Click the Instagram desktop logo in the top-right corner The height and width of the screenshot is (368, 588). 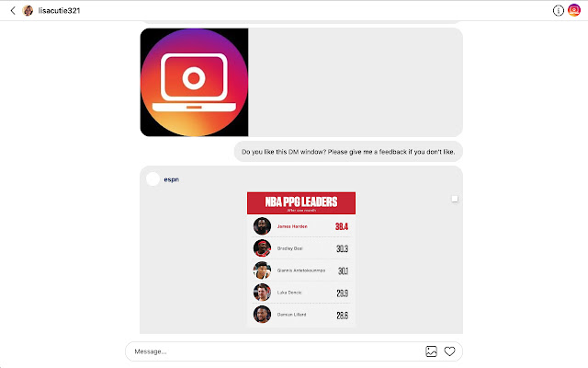(573, 10)
